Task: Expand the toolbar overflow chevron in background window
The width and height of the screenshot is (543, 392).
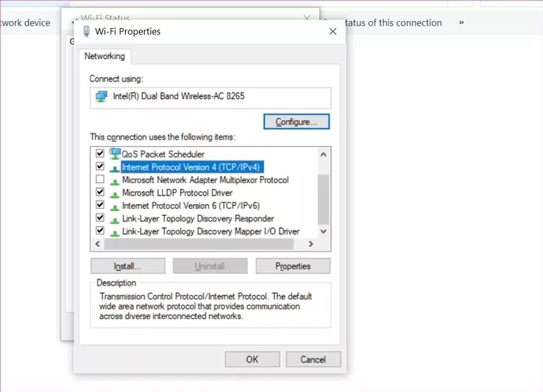Action: [x=461, y=23]
